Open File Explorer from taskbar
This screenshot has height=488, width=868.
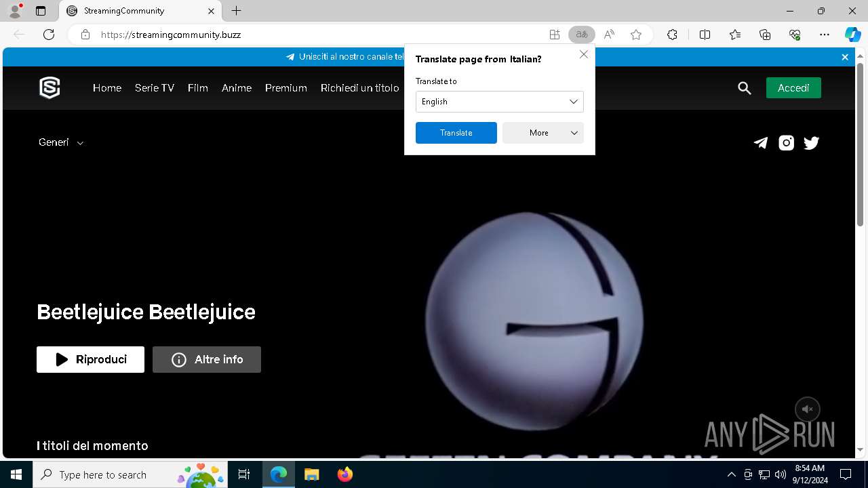[312, 474]
